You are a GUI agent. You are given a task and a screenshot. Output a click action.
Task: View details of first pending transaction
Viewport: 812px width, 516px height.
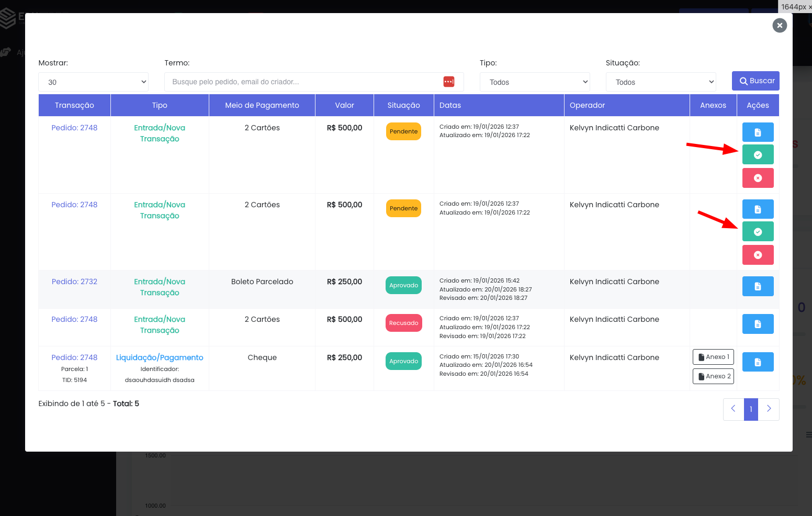point(758,132)
